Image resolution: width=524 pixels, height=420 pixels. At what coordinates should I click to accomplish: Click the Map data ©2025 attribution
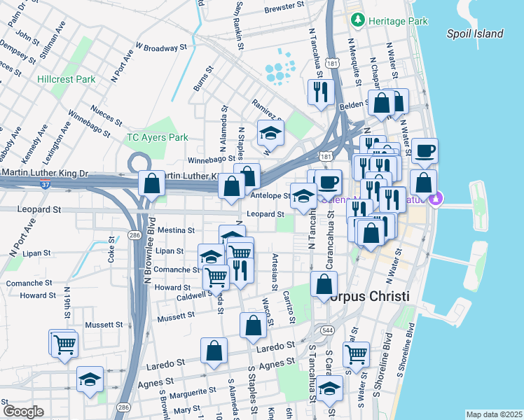coord(494,414)
